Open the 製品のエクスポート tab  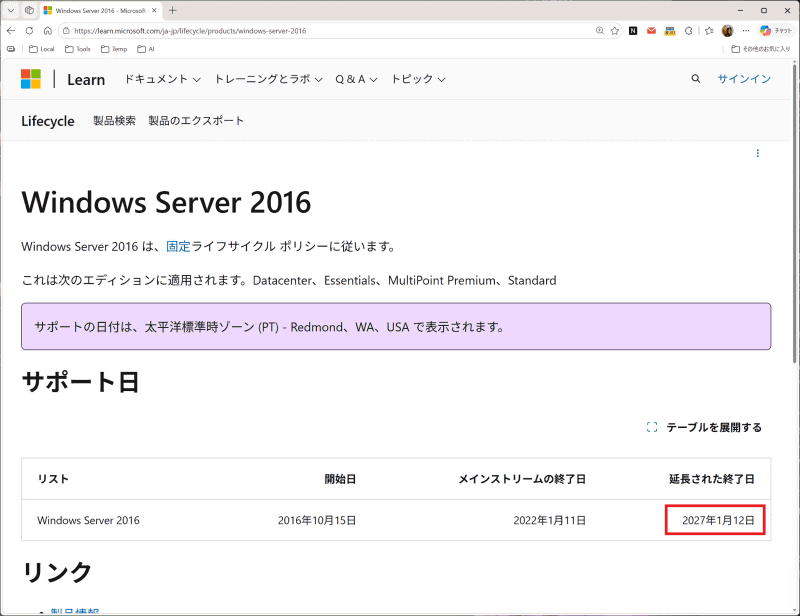pos(196,120)
